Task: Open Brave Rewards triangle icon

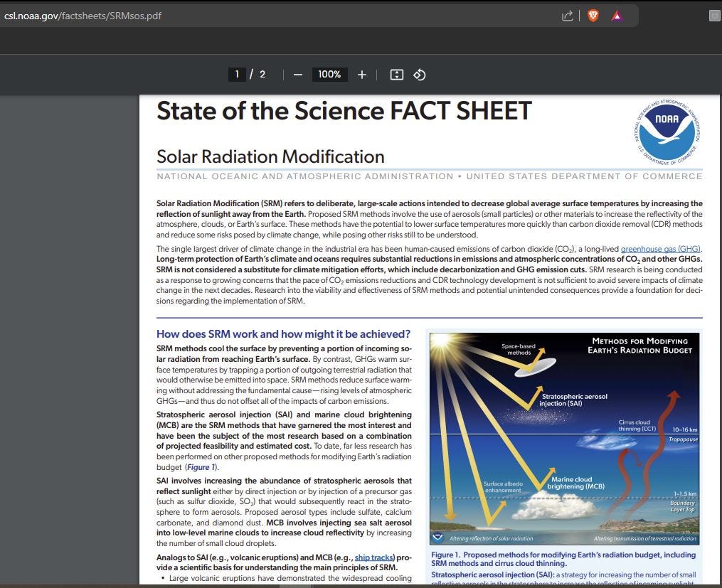Action: (x=617, y=16)
